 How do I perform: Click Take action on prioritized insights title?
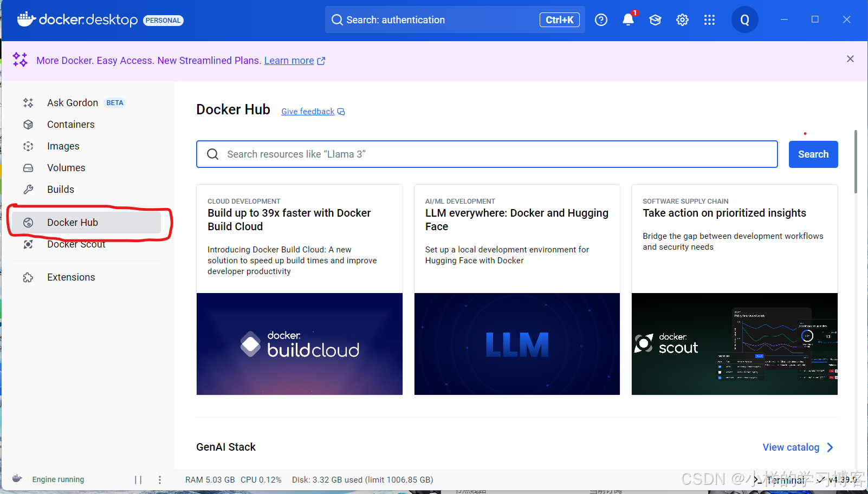click(x=724, y=213)
